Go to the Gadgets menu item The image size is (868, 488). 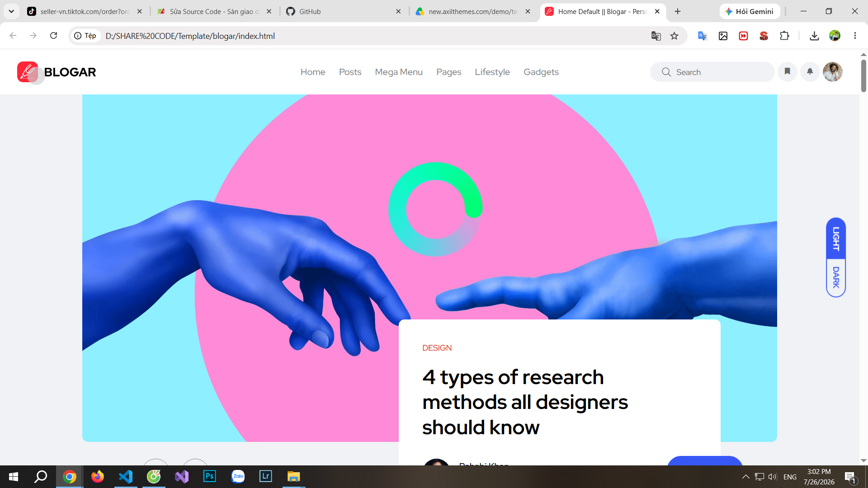click(541, 72)
